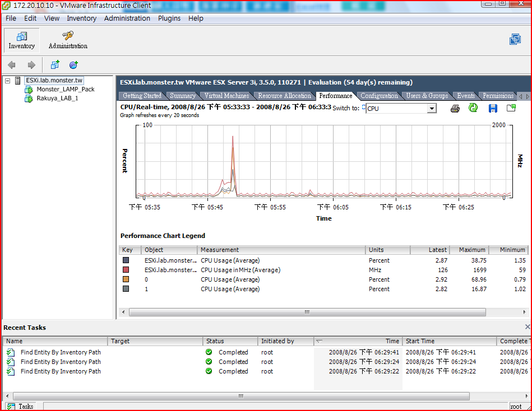The width and height of the screenshot is (532, 411).
Task: Switch to the Resource Allocation tab
Action: click(284, 96)
